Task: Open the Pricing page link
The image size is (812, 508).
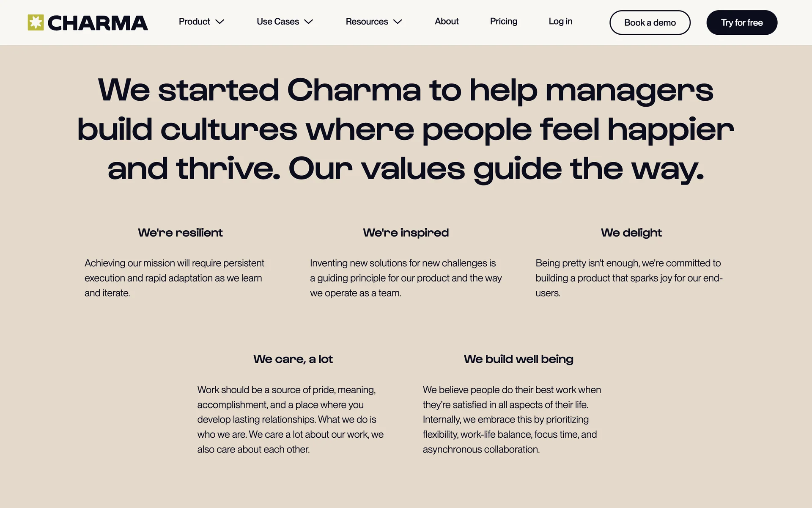Action: 503,21
